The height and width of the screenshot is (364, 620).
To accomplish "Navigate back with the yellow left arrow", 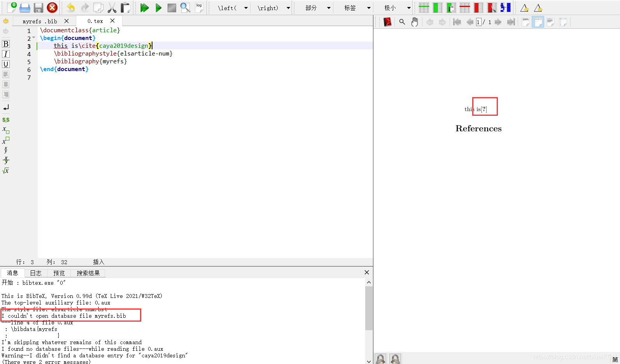I will pos(5,21).
